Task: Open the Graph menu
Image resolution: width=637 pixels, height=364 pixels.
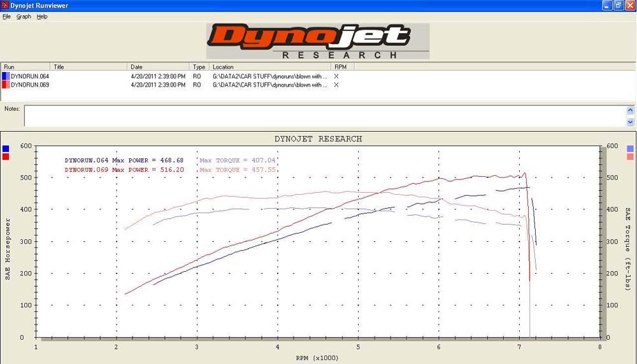Action: point(24,17)
